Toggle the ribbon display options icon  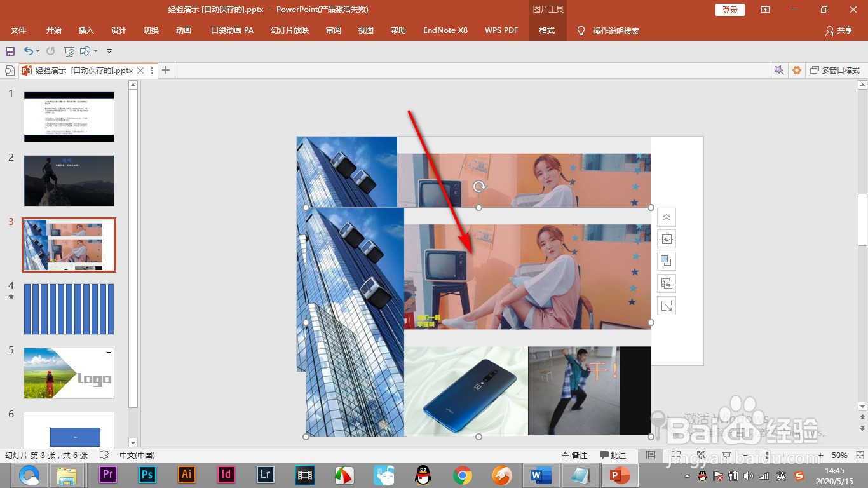[x=766, y=10]
